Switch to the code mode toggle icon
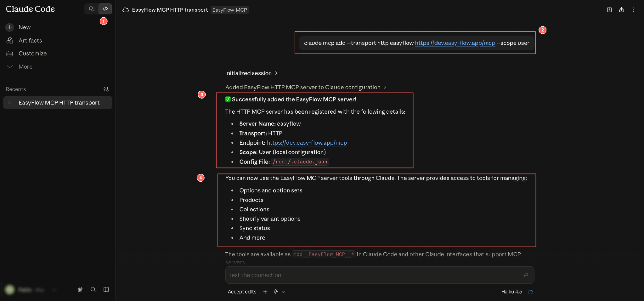The height and width of the screenshot is (301, 644). coord(105,9)
